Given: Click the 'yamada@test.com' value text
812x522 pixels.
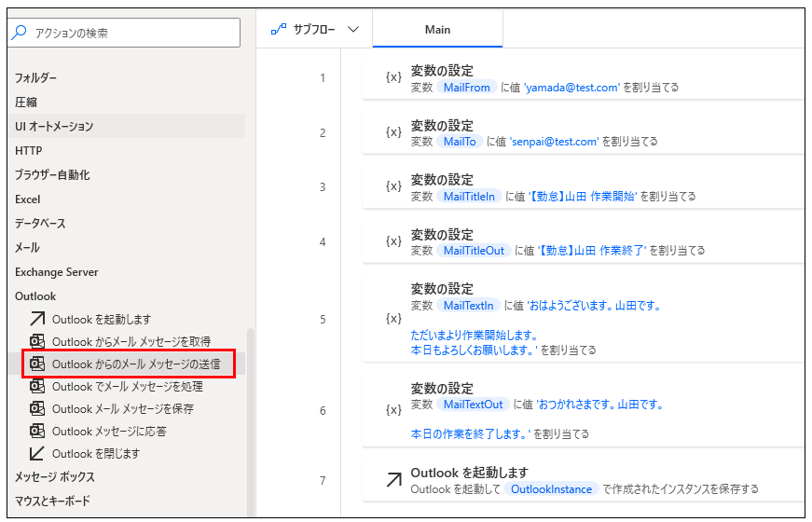Looking at the screenshot, I should coord(571,88).
